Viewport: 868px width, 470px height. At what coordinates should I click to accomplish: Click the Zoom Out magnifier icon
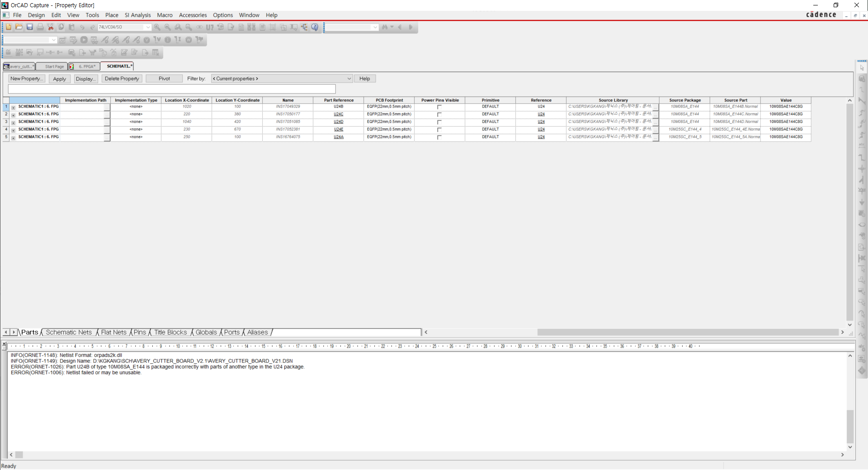point(168,27)
